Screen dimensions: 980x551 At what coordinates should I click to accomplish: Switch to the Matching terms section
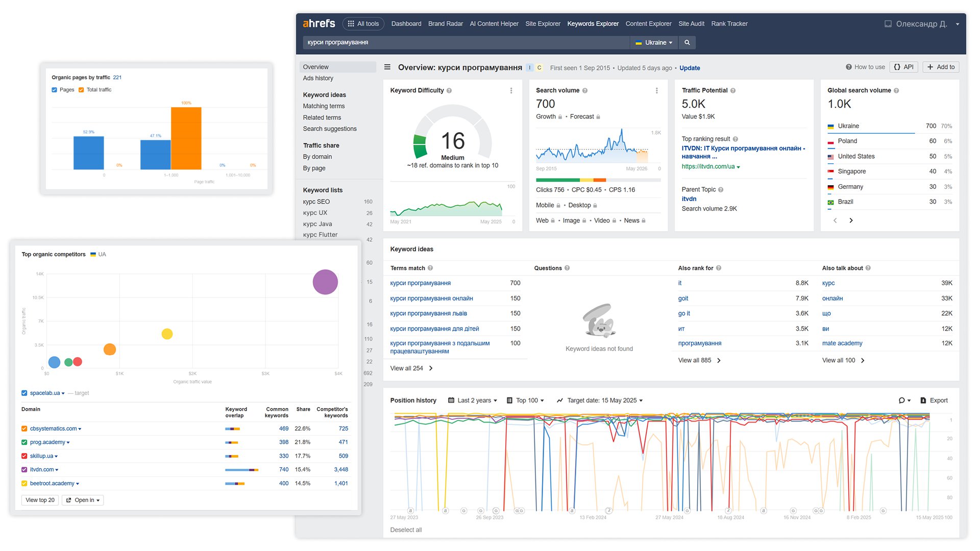click(323, 106)
